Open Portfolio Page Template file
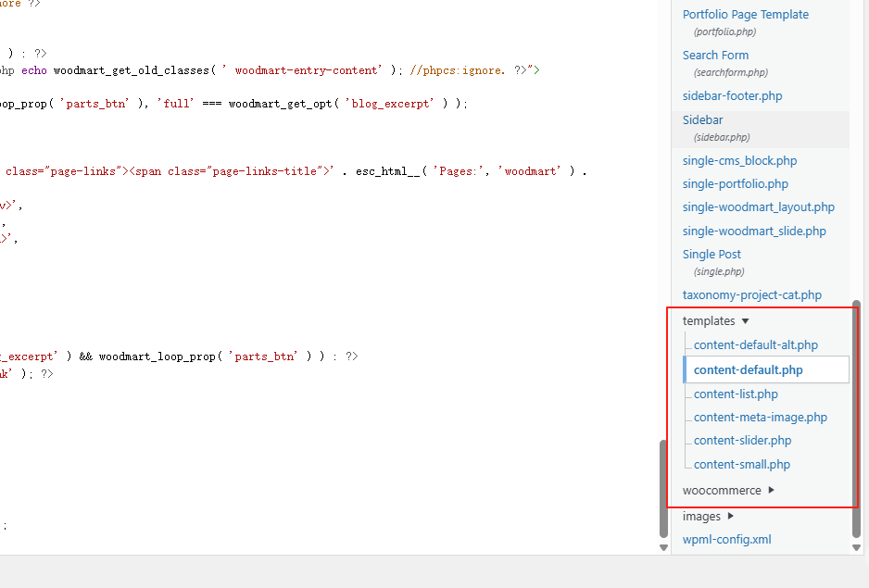This screenshot has height=588, width=869. pyautogui.click(x=745, y=15)
